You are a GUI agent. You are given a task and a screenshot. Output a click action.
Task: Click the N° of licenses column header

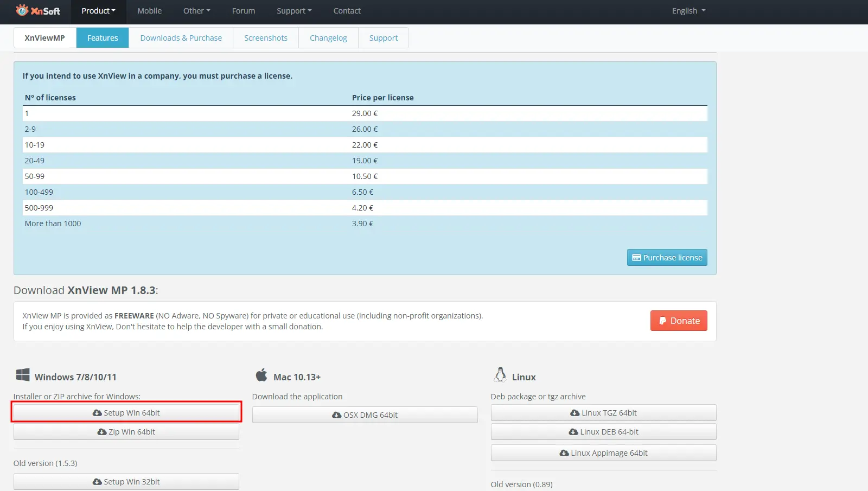pyautogui.click(x=50, y=98)
